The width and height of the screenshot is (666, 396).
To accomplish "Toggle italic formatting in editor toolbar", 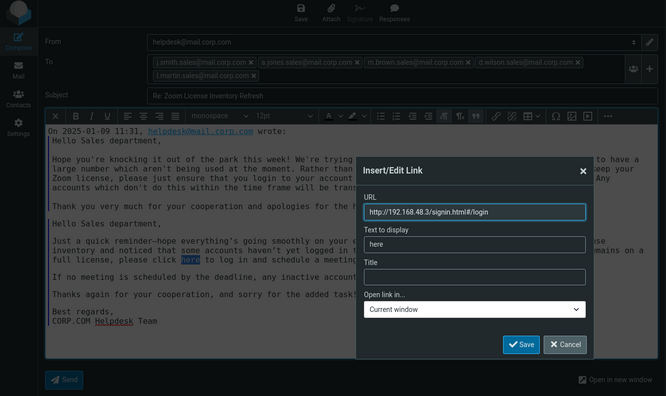I will [91, 116].
